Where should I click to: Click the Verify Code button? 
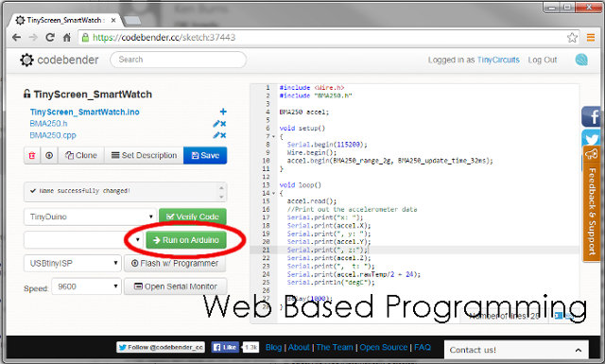click(x=193, y=217)
